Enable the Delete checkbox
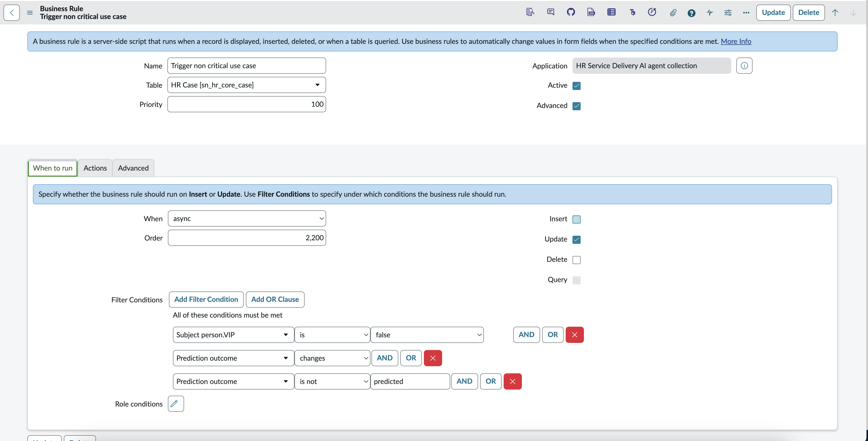 577,260
